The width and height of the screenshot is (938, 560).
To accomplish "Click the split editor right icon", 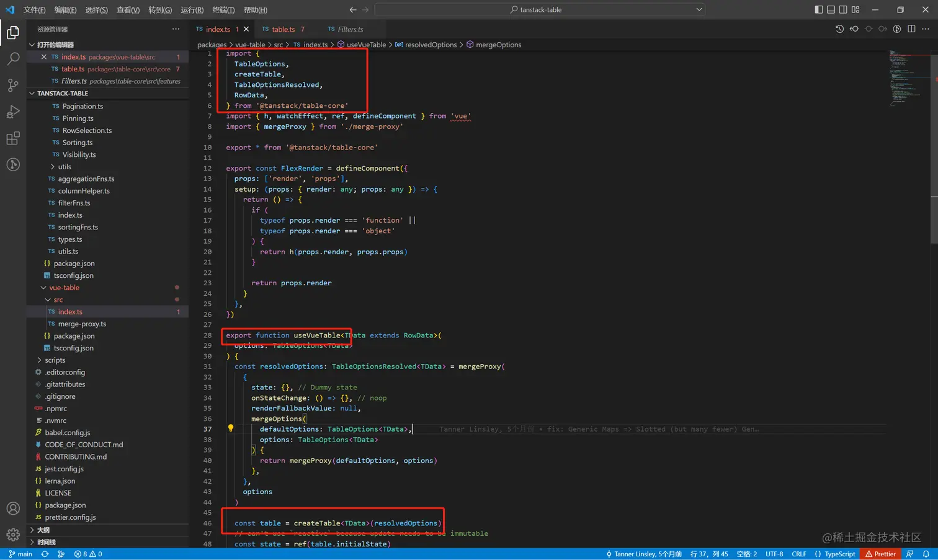I will click(x=911, y=29).
